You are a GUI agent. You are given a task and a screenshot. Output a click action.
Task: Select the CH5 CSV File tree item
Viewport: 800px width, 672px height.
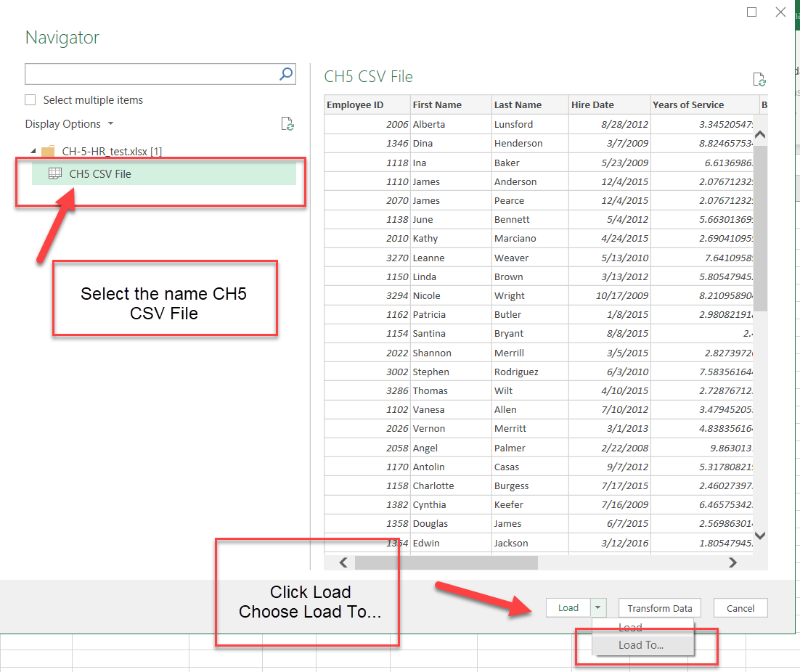point(164,174)
